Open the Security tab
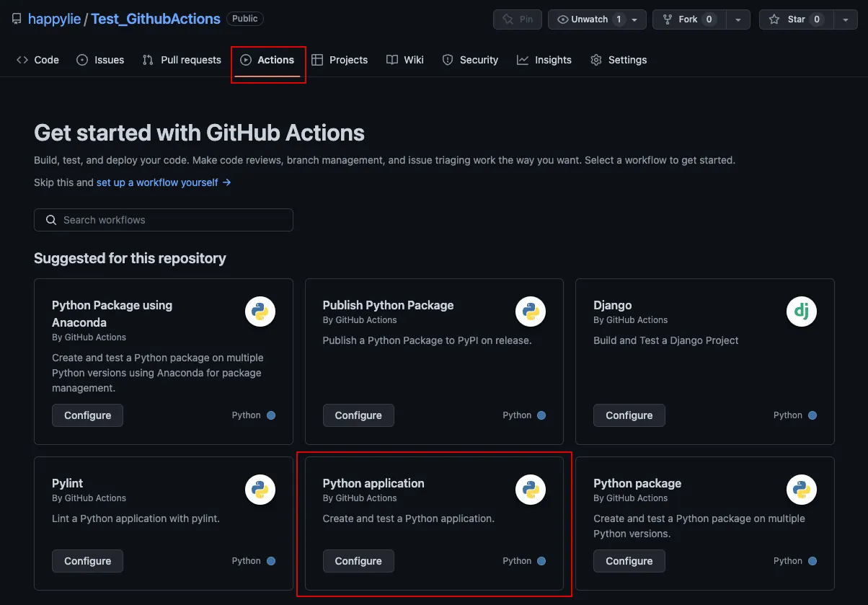 [470, 60]
